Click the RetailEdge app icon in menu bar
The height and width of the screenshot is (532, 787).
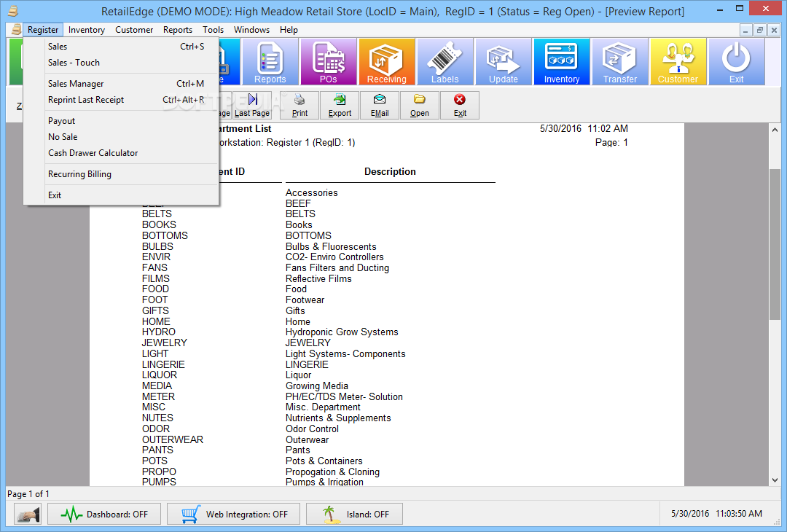16,30
